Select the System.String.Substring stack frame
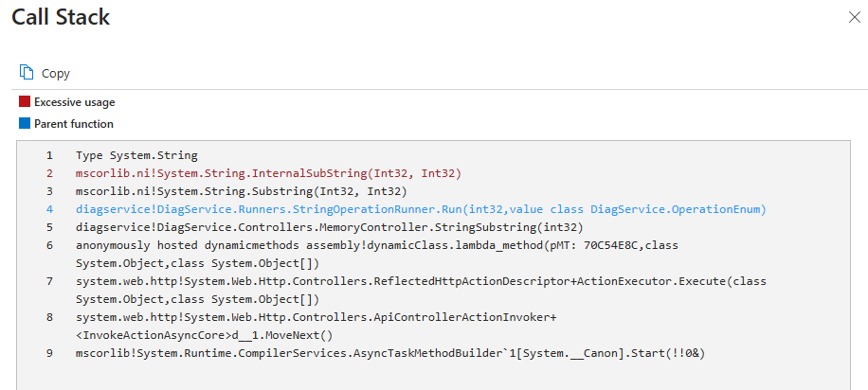Screen dimensions: 868x390 241,191
